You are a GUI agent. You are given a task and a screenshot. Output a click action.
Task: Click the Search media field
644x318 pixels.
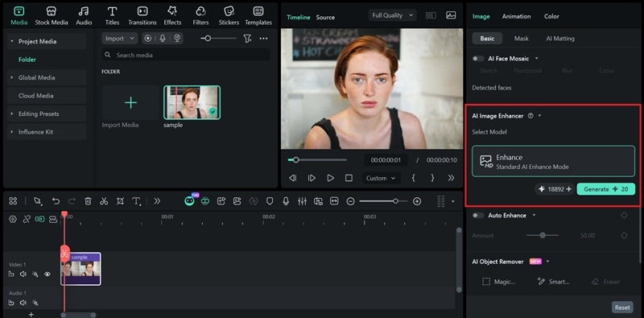tap(186, 55)
